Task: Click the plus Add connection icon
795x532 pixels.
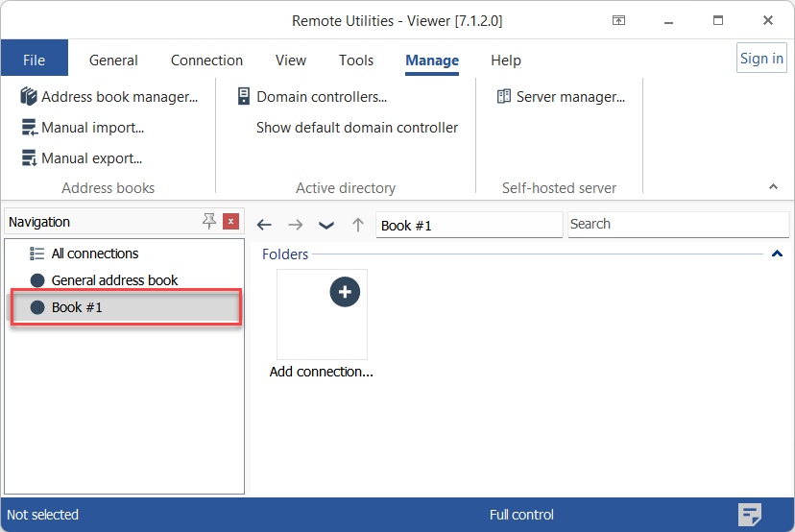Action: click(345, 292)
